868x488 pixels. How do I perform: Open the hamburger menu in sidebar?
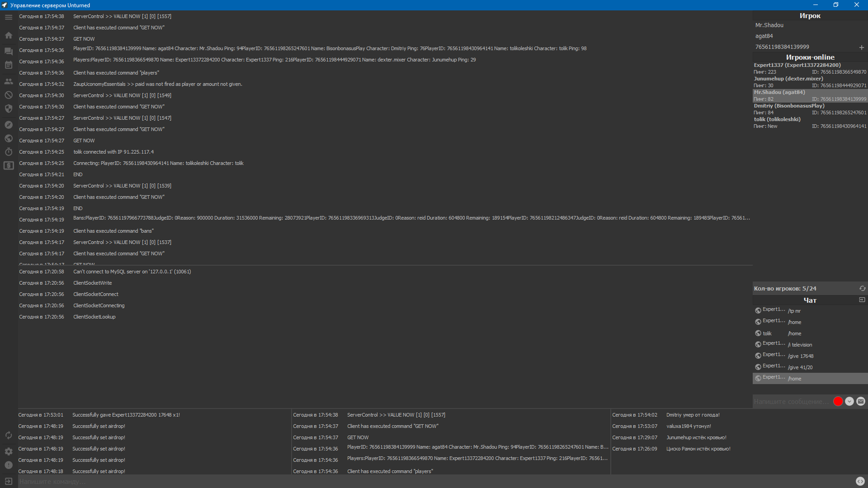(x=9, y=17)
